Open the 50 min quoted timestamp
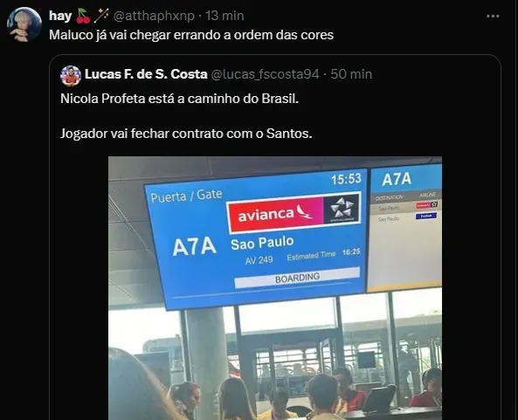The width and height of the screenshot is (518, 420). [351, 74]
